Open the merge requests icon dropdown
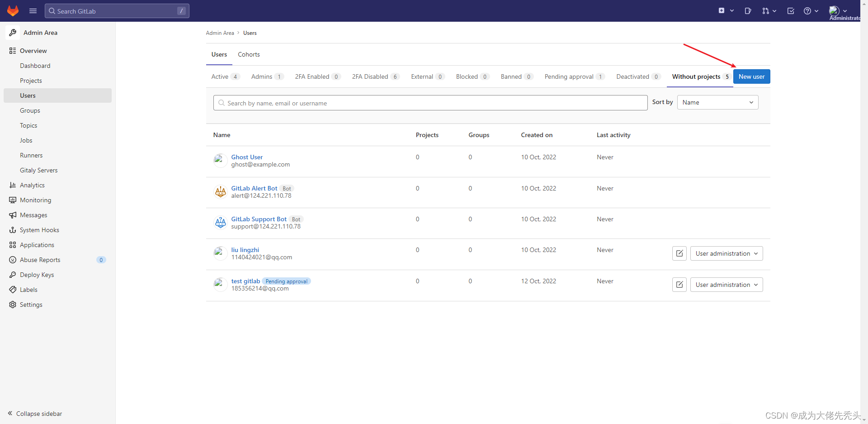The height and width of the screenshot is (424, 868). point(769,11)
